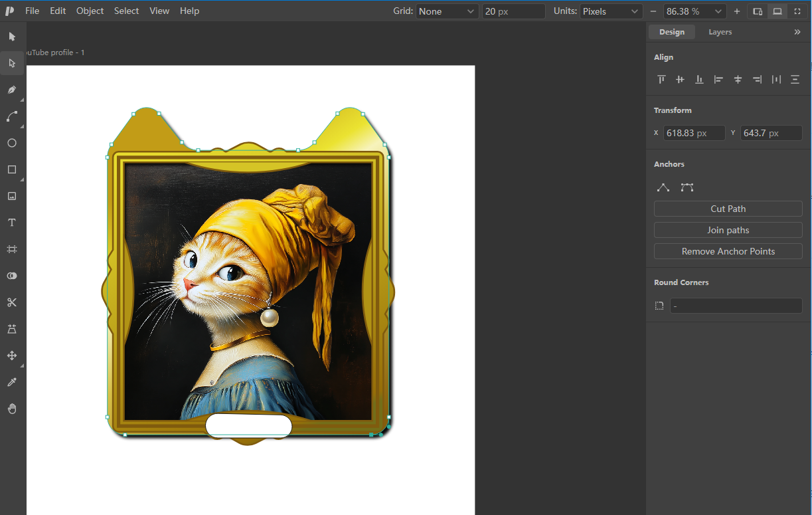
Task: Select the Text tool
Action: [12, 223]
